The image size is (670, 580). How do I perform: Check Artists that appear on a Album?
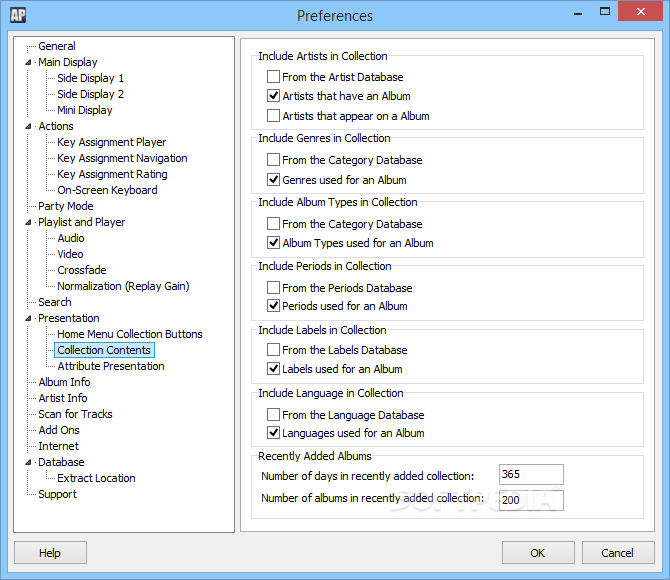pyautogui.click(x=273, y=116)
